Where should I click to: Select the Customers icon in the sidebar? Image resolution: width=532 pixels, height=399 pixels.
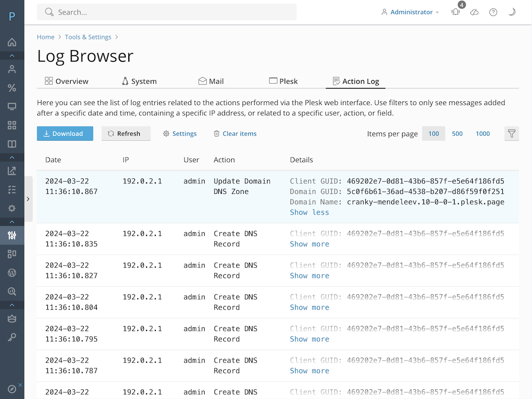[12, 69]
